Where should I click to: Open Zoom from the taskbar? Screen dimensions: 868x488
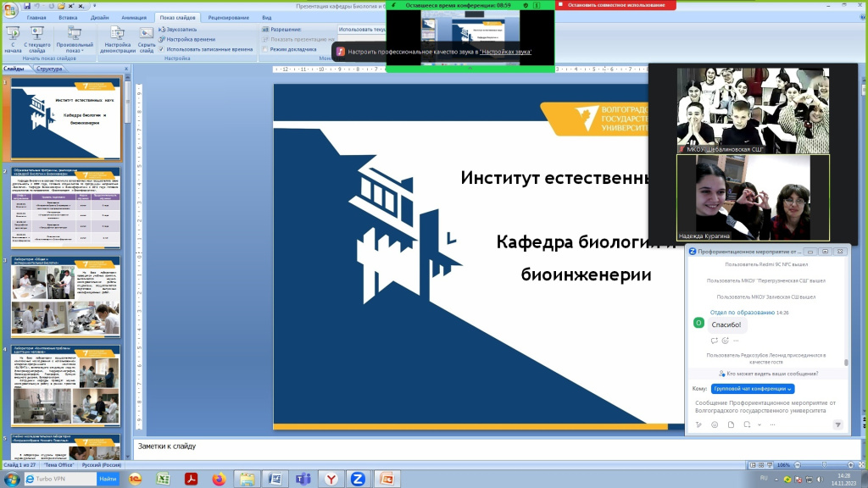click(359, 480)
